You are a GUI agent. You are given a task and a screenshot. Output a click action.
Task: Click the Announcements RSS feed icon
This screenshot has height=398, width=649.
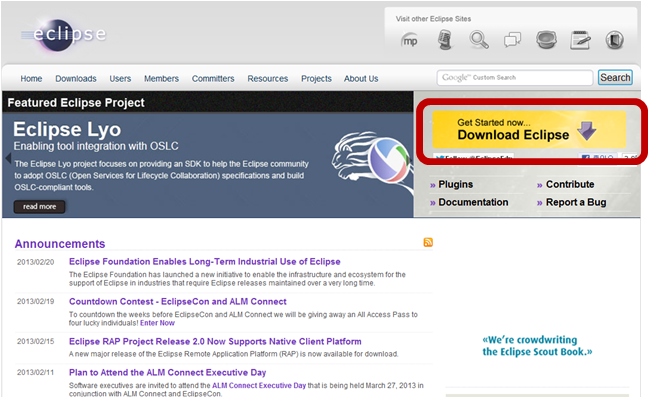(428, 242)
